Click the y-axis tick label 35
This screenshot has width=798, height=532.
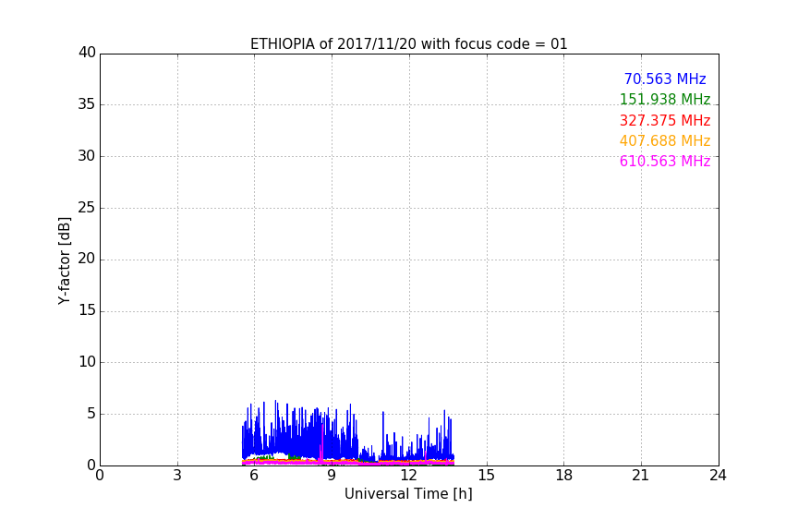(87, 104)
